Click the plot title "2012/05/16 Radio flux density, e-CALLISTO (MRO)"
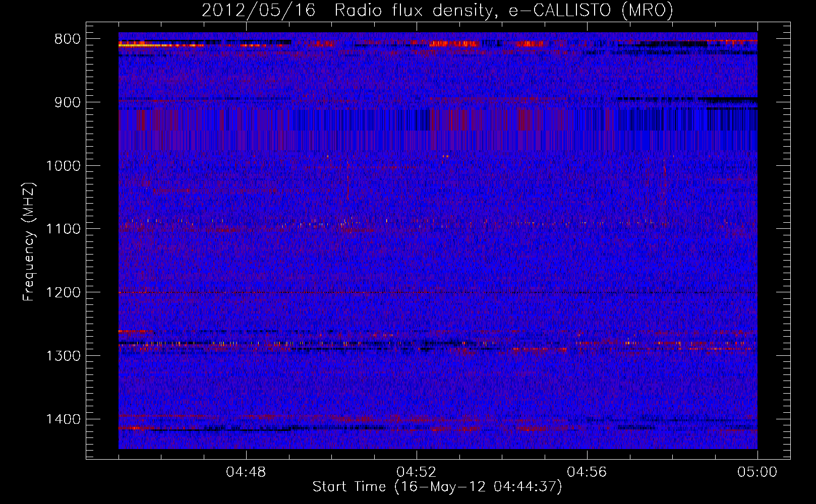The image size is (816, 504). pyautogui.click(x=437, y=11)
